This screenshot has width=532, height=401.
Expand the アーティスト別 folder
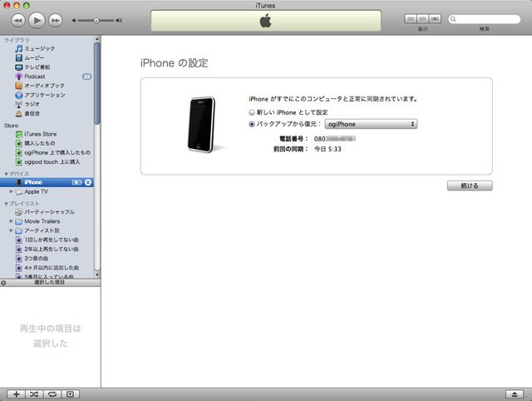coord(11,230)
